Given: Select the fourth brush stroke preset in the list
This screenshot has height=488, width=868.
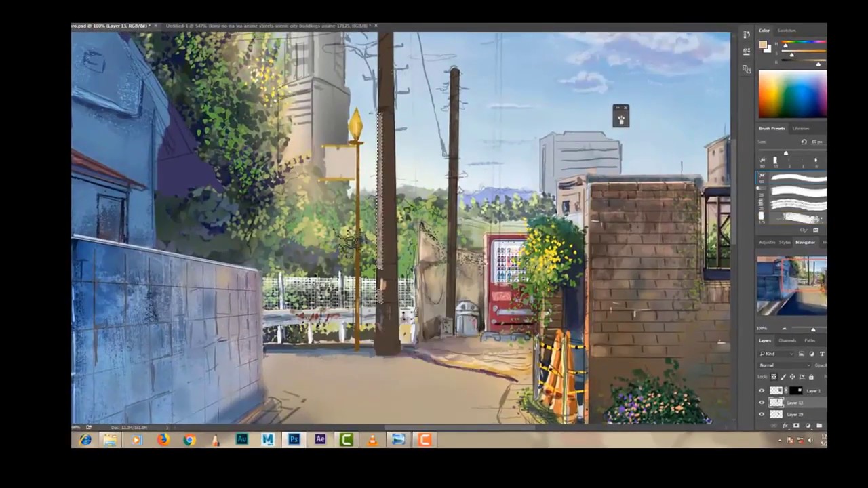Looking at the screenshot, I should point(791,218).
